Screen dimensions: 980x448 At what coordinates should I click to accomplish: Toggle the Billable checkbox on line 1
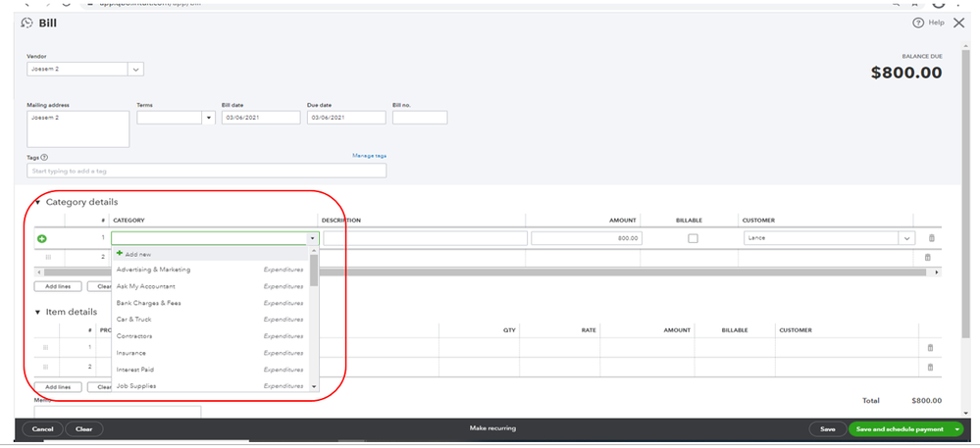pos(693,238)
